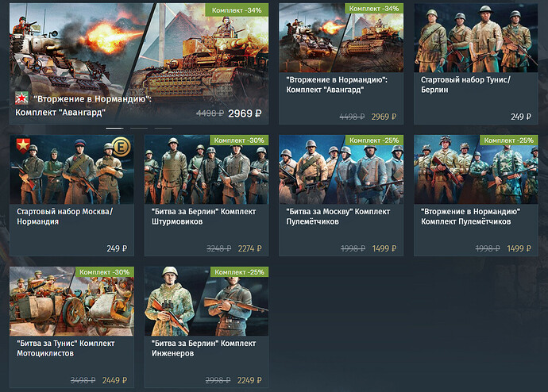
Task: Click the 1499 ₽ price of the 'Битва за Москву' bundle
Action: coord(384,248)
